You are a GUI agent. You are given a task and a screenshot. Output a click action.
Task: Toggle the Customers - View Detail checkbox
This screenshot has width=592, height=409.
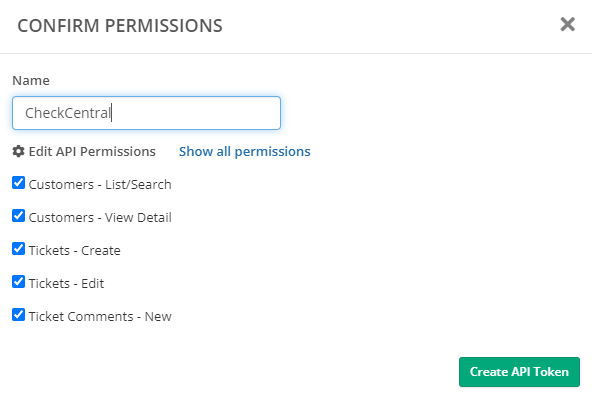18,216
